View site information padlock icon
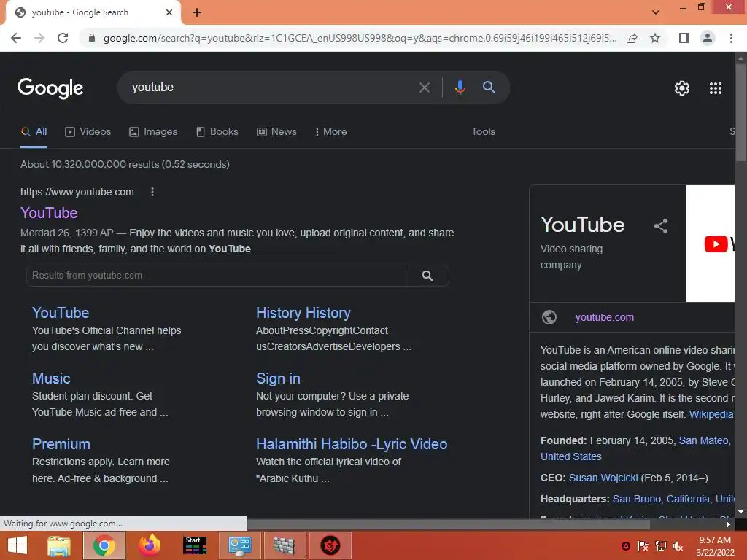 pyautogui.click(x=92, y=38)
